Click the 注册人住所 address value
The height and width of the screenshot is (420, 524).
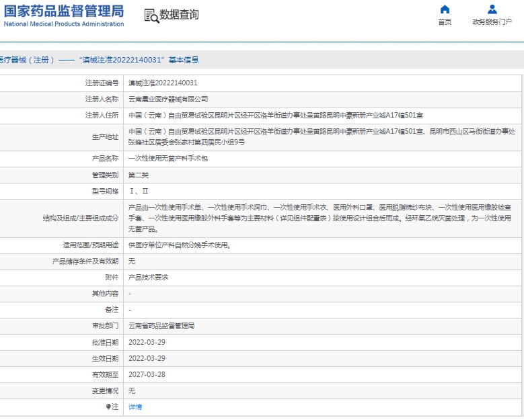coord(276,116)
